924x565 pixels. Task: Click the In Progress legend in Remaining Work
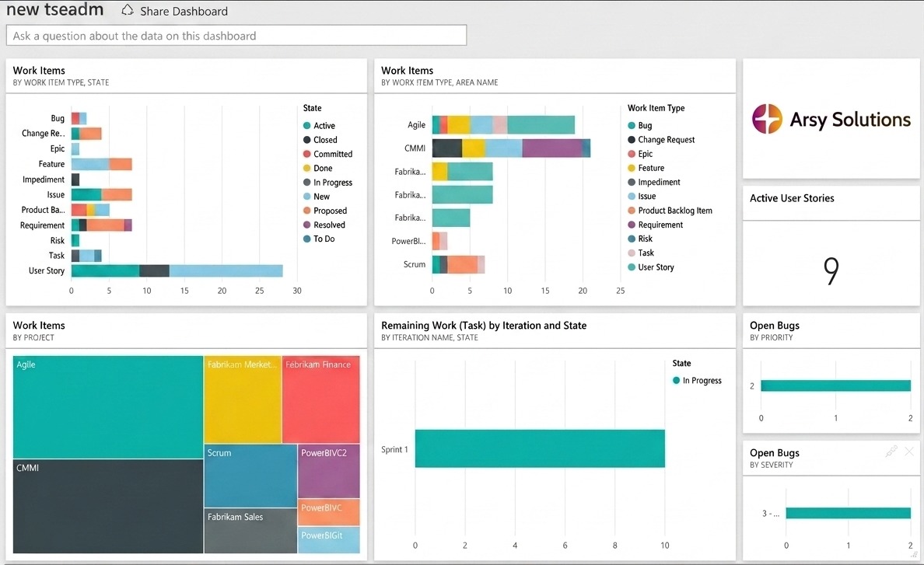[697, 381]
